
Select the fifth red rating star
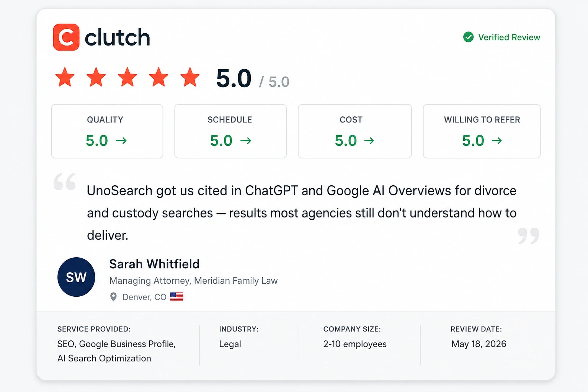click(x=190, y=77)
